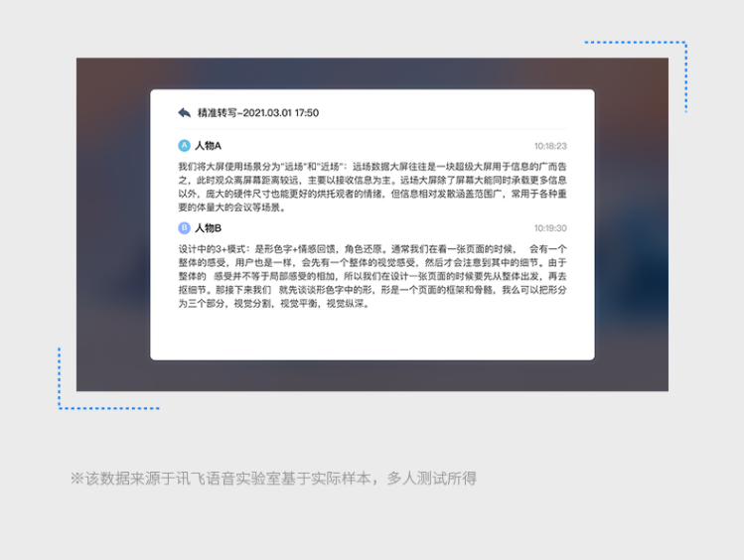Click the speaker name 人物B
Viewport: 744px width, 560px height.
tap(208, 228)
